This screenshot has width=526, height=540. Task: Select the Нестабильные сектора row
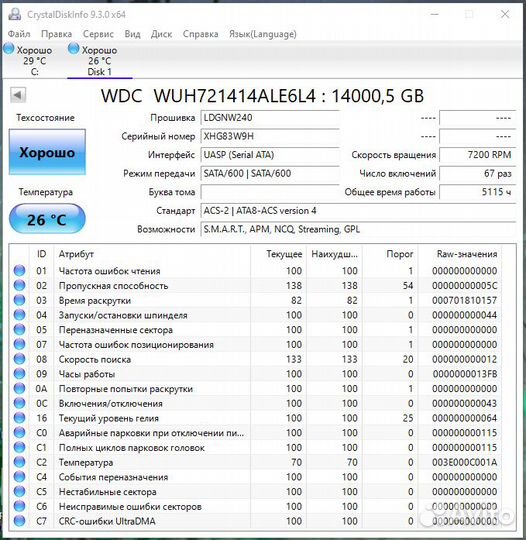255,492
